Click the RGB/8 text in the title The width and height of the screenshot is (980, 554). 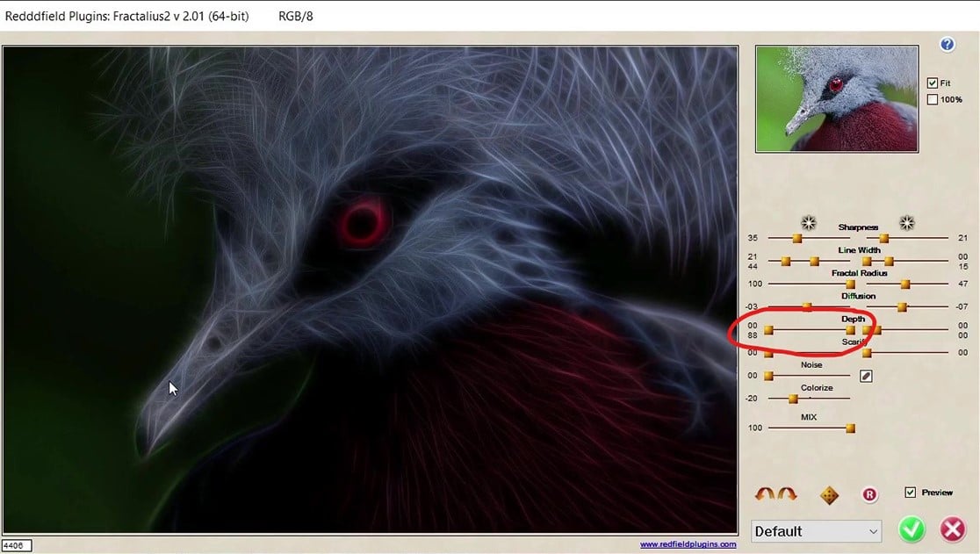tap(296, 16)
